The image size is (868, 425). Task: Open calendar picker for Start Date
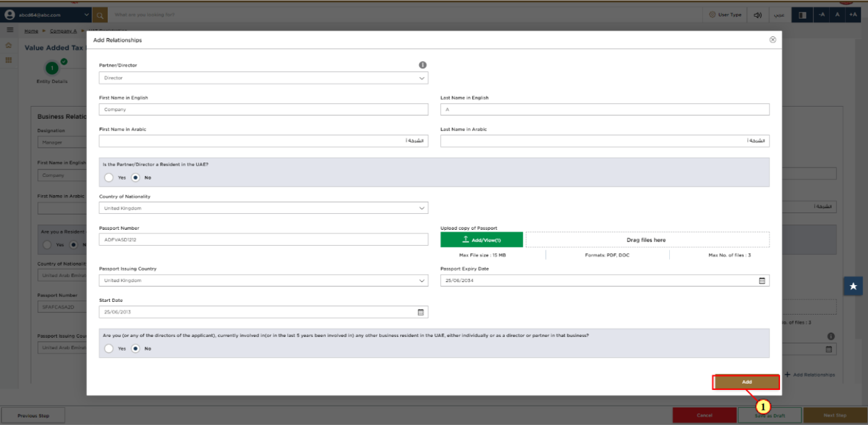click(420, 312)
